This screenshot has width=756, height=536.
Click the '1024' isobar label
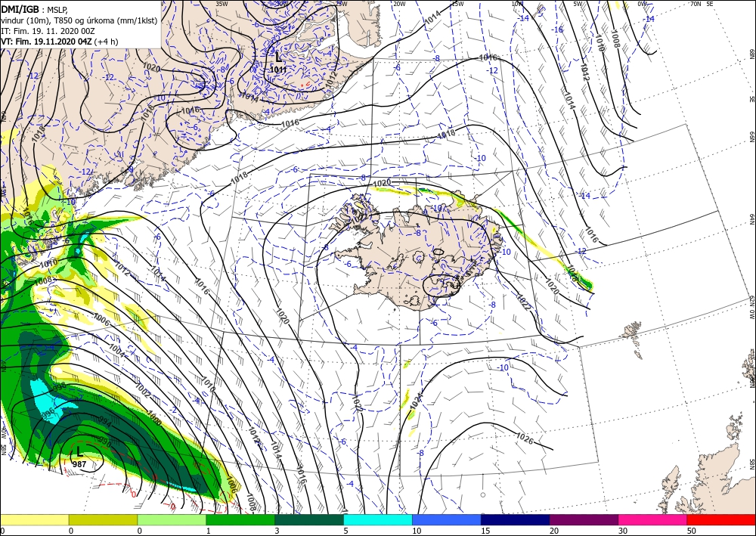[416, 402]
